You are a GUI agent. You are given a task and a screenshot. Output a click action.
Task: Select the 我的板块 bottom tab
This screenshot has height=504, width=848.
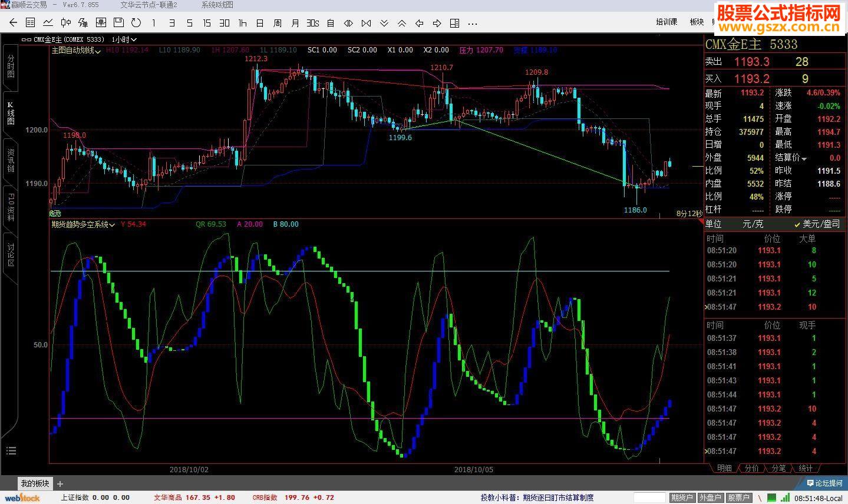(x=35, y=483)
